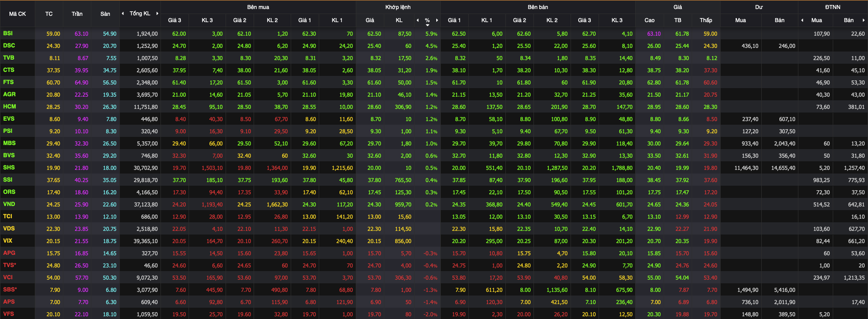868x319 pixels.
Task: Click MBS surplus sell volume 2,043,40
Action: pyautogui.click(x=785, y=144)
